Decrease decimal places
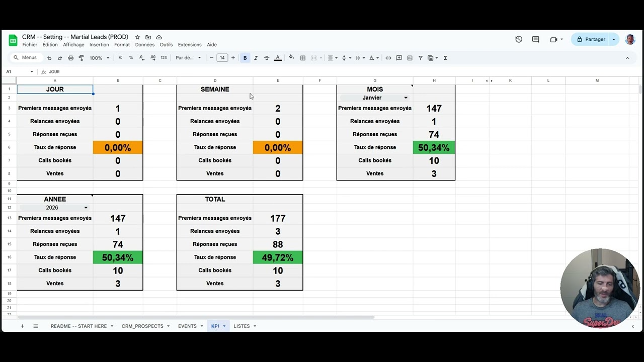The height and width of the screenshot is (362, 644). click(x=141, y=58)
